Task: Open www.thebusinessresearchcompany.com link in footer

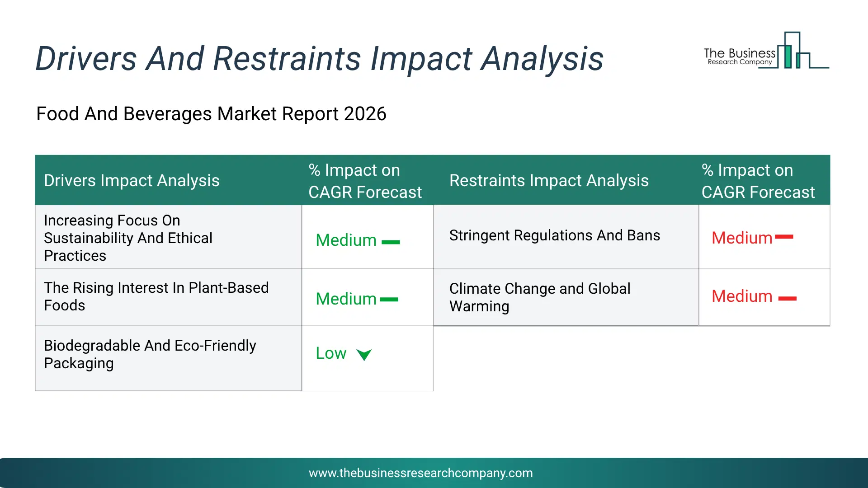Action: pyautogui.click(x=421, y=473)
